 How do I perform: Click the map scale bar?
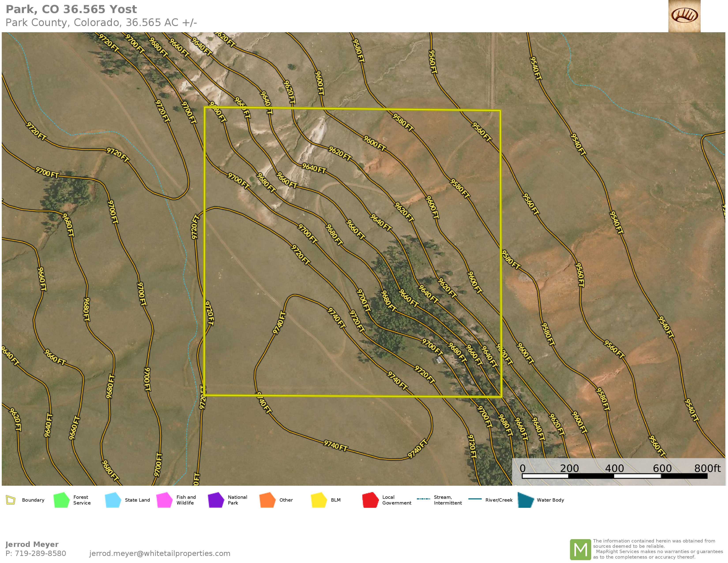click(614, 476)
